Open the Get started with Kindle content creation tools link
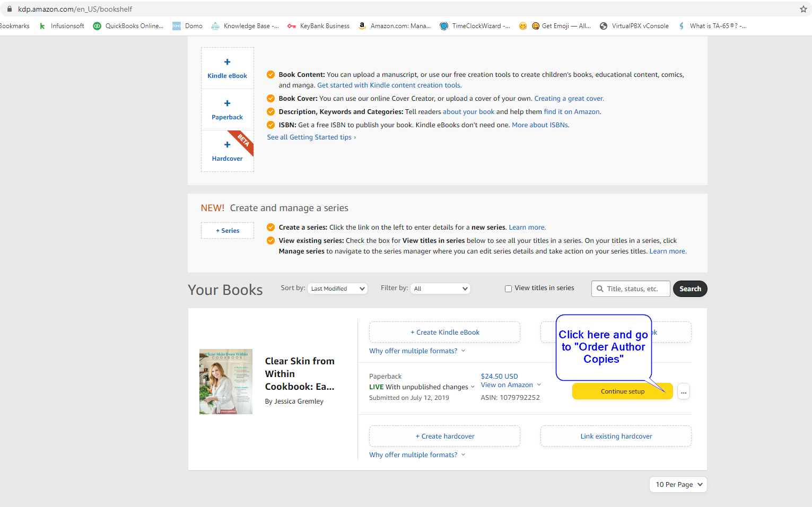 pos(389,85)
